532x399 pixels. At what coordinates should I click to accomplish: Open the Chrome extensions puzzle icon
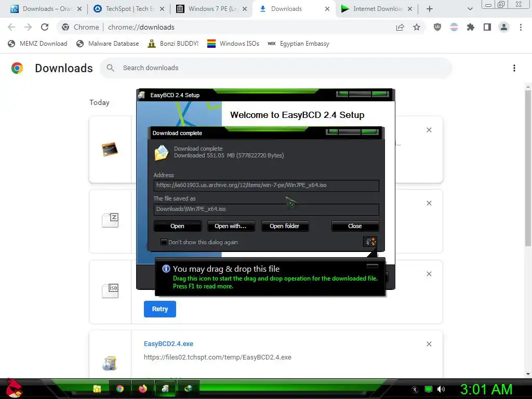470,27
